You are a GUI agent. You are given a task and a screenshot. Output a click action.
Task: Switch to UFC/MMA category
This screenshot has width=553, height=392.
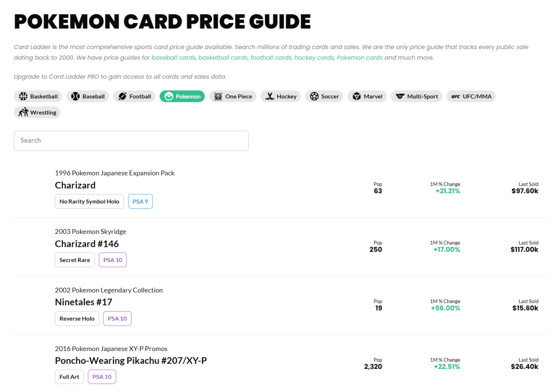click(471, 96)
